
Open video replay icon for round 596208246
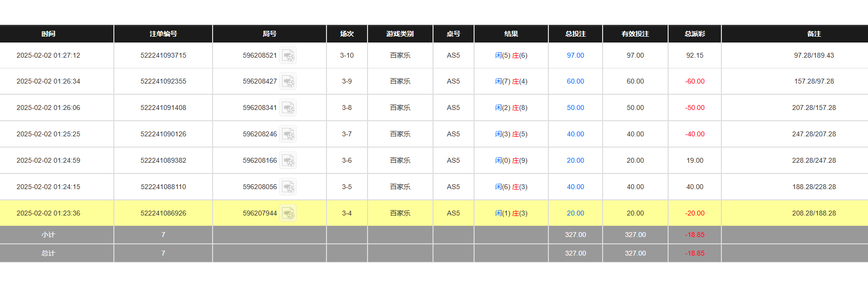point(288,134)
